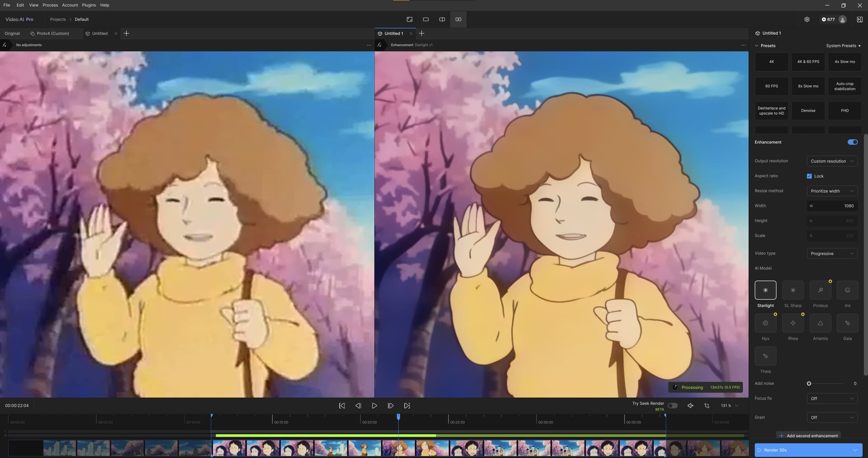Open settings with the gear icon
This screenshot has height=458, width=868.
pos(807,19)
